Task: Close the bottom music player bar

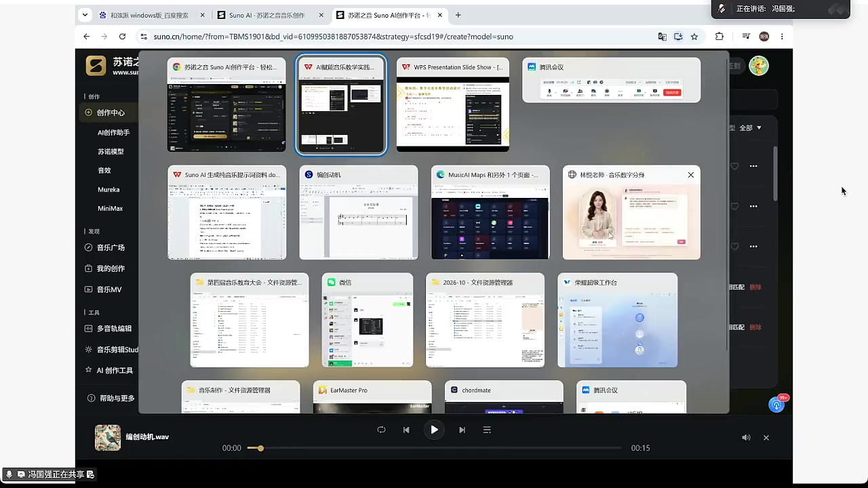Action: pos(766,438)
